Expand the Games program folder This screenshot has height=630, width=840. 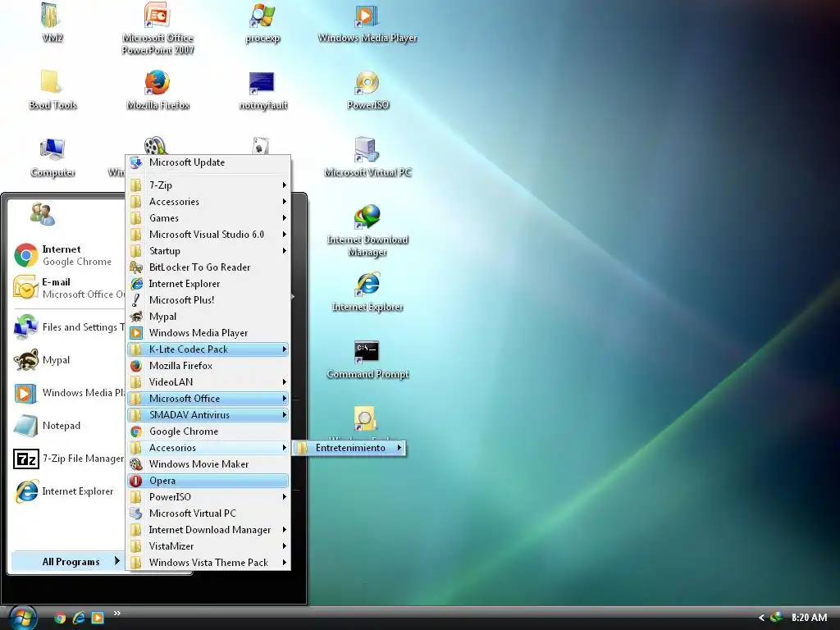208,218
